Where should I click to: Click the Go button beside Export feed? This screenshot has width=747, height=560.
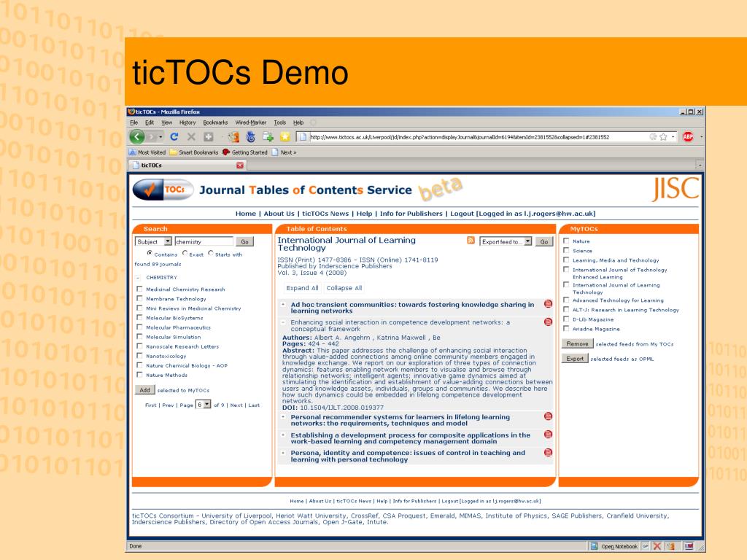pos(544,241)
